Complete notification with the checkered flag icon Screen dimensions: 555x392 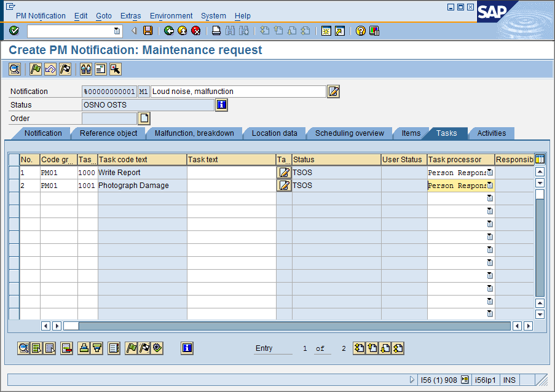click(x=65, y=69)
